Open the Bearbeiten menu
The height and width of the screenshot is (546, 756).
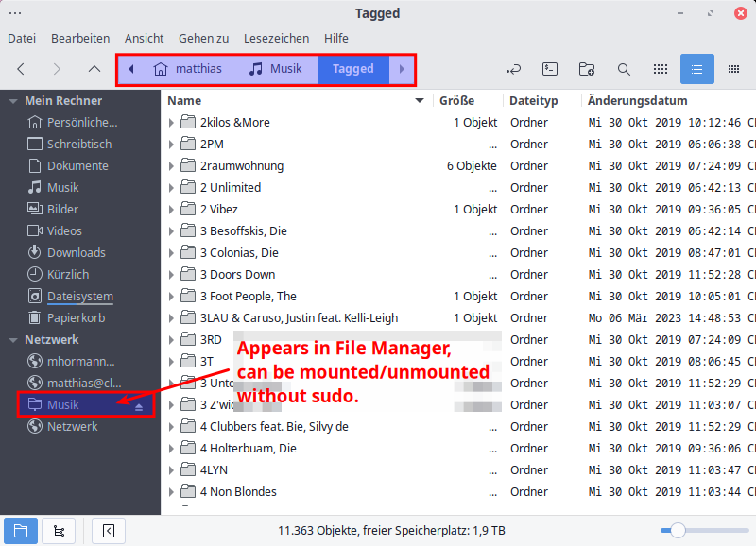[80, 38]
